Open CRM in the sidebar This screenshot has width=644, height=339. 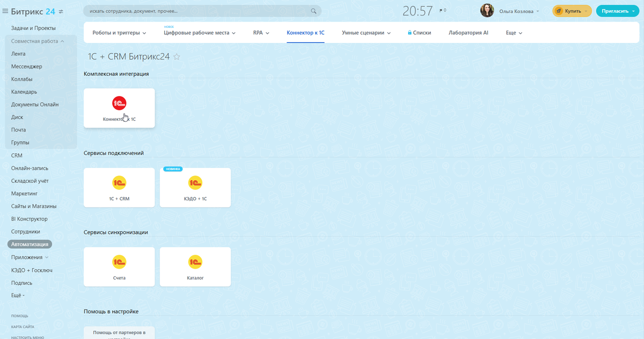(17, 156)
